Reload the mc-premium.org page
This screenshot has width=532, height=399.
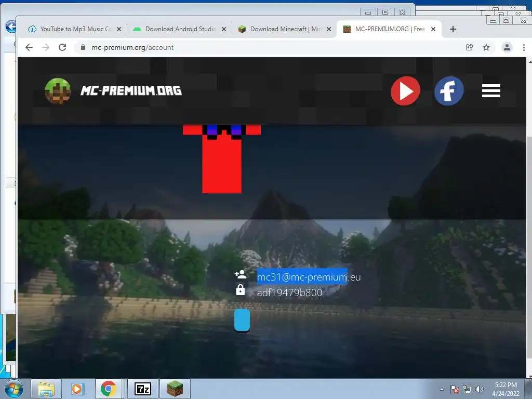click(62, 47)
